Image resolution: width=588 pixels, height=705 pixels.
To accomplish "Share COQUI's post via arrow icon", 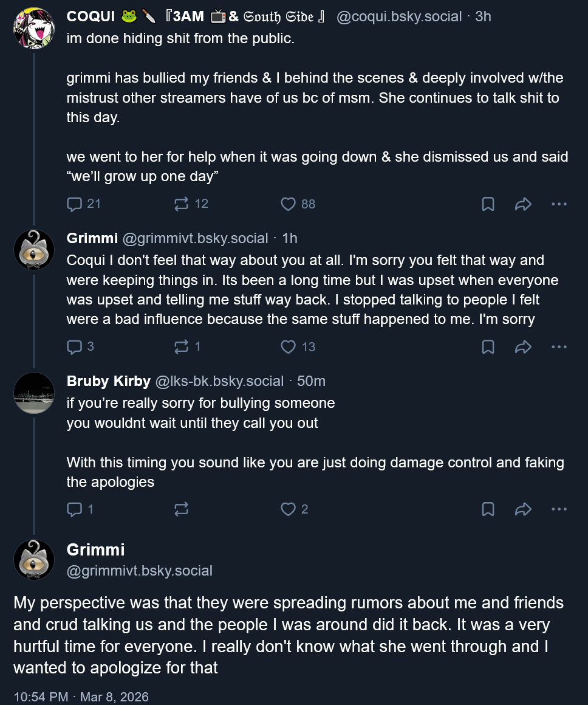I will [x=523, y=204].
